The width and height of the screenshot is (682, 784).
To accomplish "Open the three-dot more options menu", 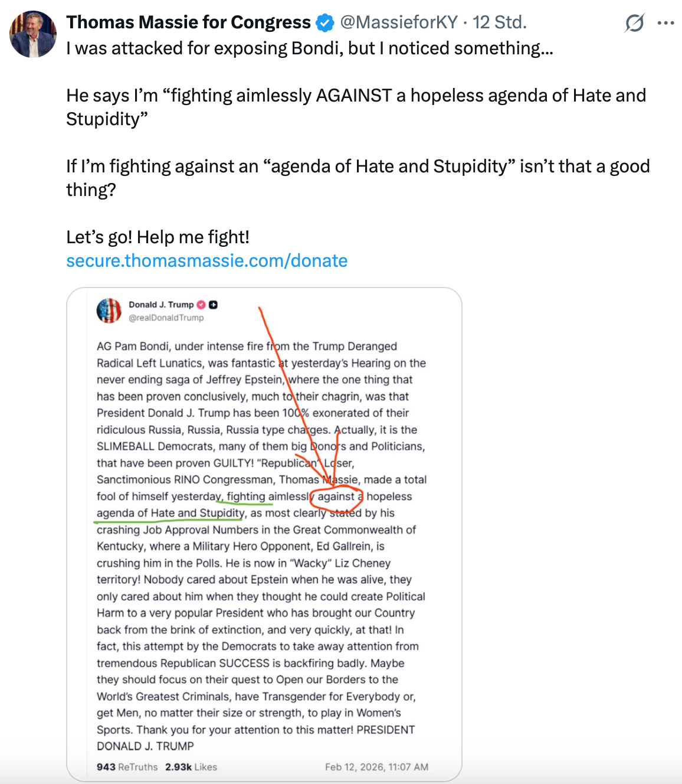I will (x=665, y=23).
